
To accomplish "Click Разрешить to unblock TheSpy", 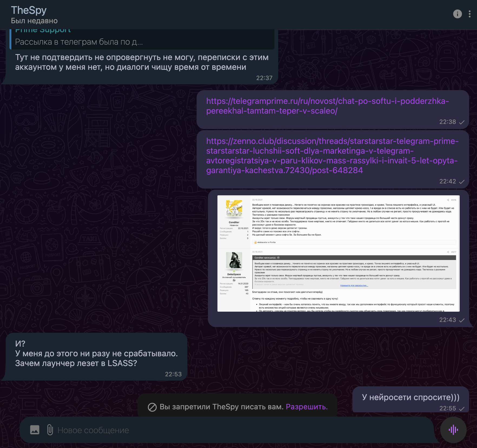I will tap(307, 407).
